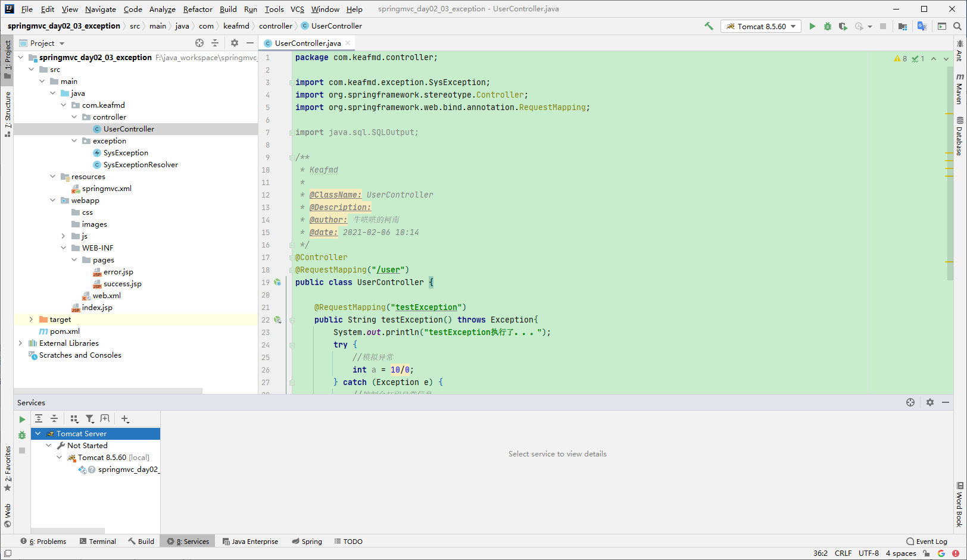Open the Navigate menu
Viewport: 967px width, 560px height.
[100, 9]
